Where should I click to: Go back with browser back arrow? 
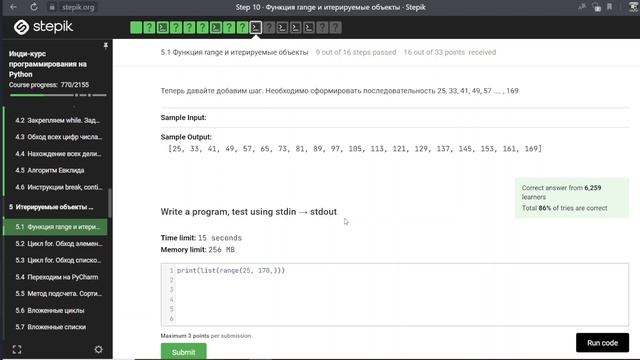(13, 7)
